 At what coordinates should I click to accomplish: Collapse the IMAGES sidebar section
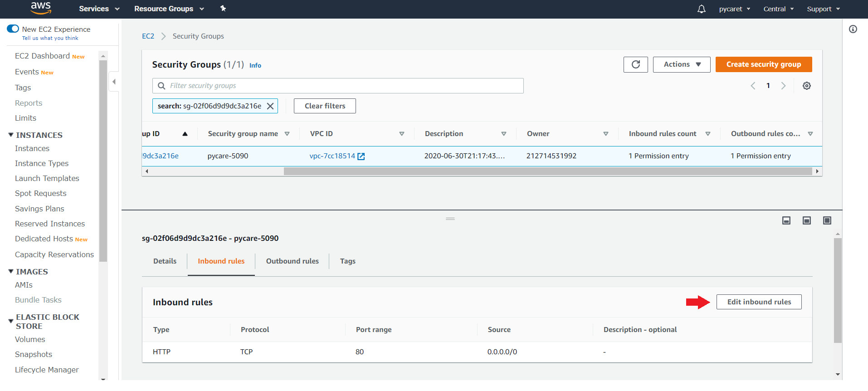click(11, 272)
